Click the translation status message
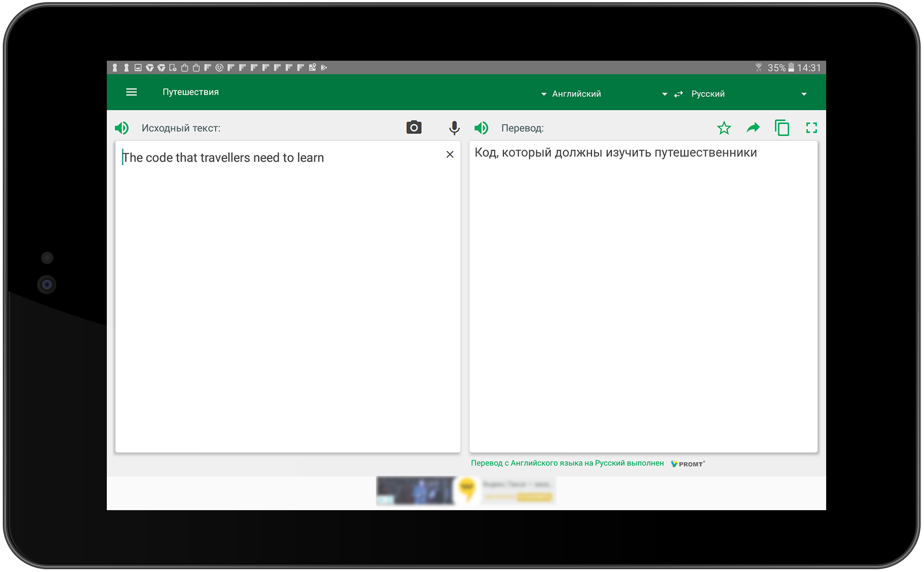The height and width of the screenshot is (572, 924). tap(567, 463)
